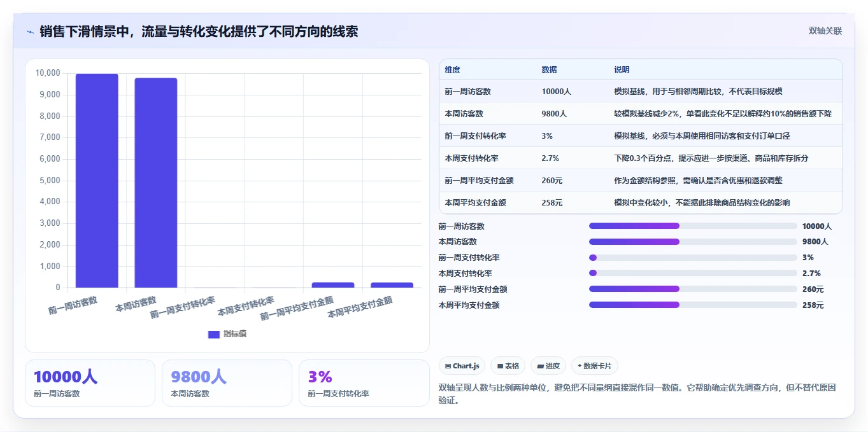Click table cell 本周平均支付金额
This screenshot has height=432, width=868.
point(475,203)
